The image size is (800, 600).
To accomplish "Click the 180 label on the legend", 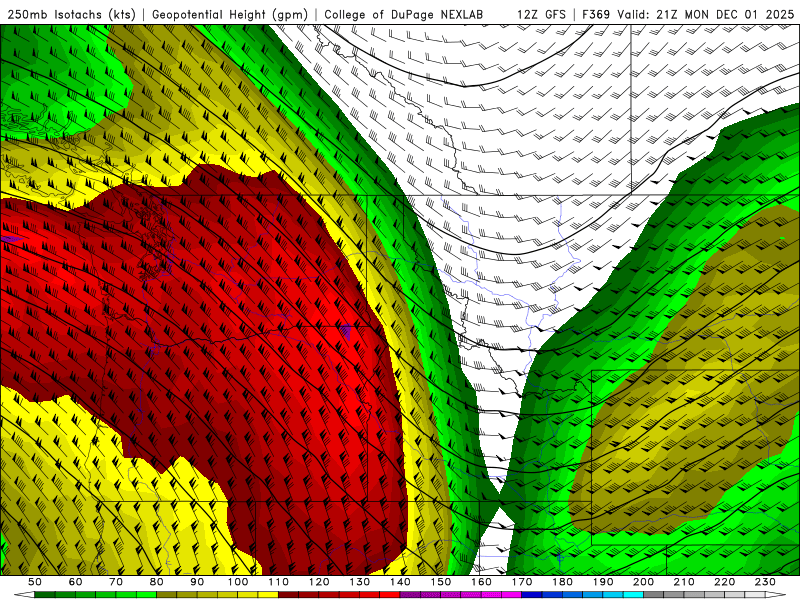I will pos(562,582).
